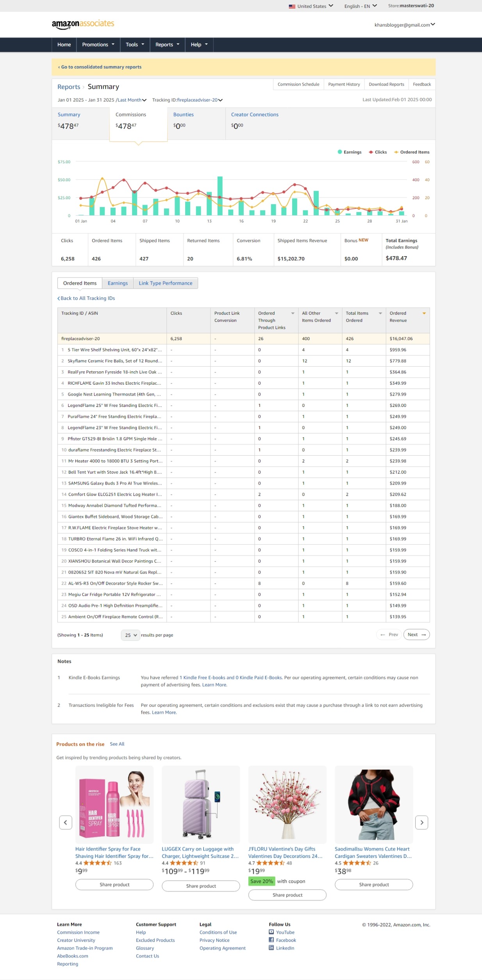Open Commission Schedule
482x980 pixels.
(x=298, y=84)
